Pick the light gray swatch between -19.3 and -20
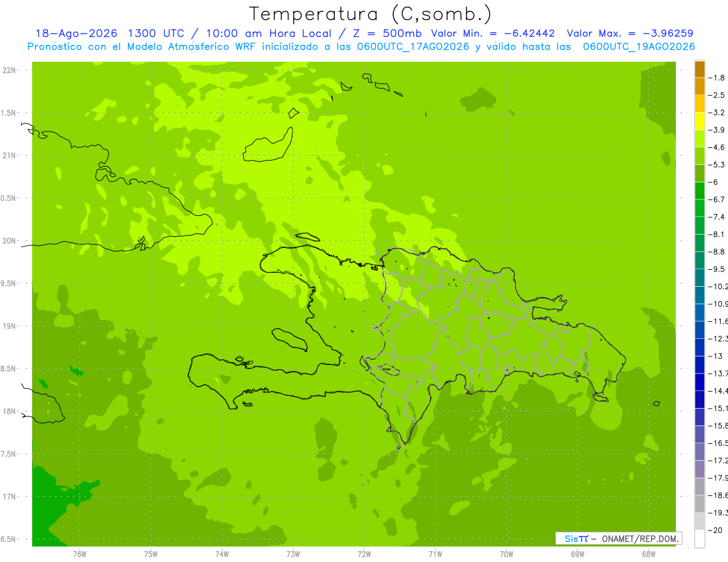Image resolution: width=728 pixels, height=562 pixels. click(x=699, y=521)
